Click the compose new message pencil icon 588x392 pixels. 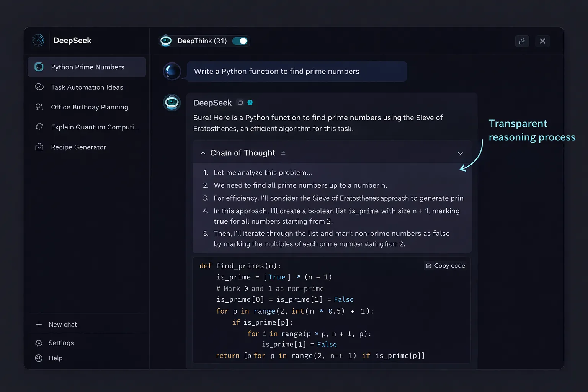click(x=522, y=41)
